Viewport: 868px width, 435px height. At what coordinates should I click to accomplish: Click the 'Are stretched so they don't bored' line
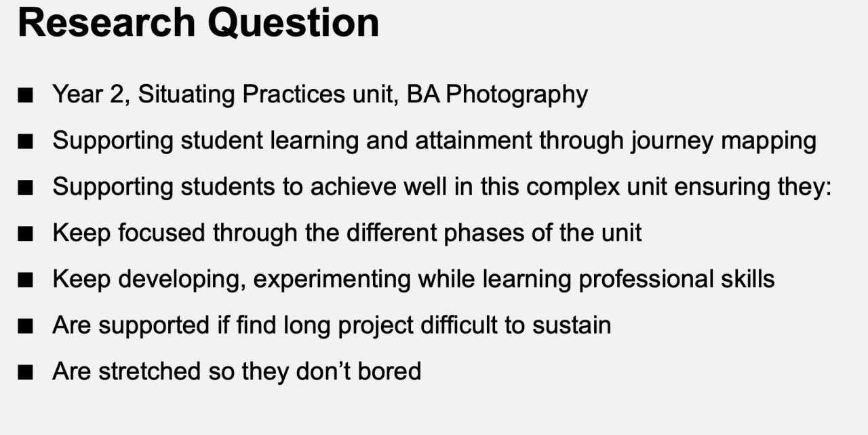[x=237, y=371]
